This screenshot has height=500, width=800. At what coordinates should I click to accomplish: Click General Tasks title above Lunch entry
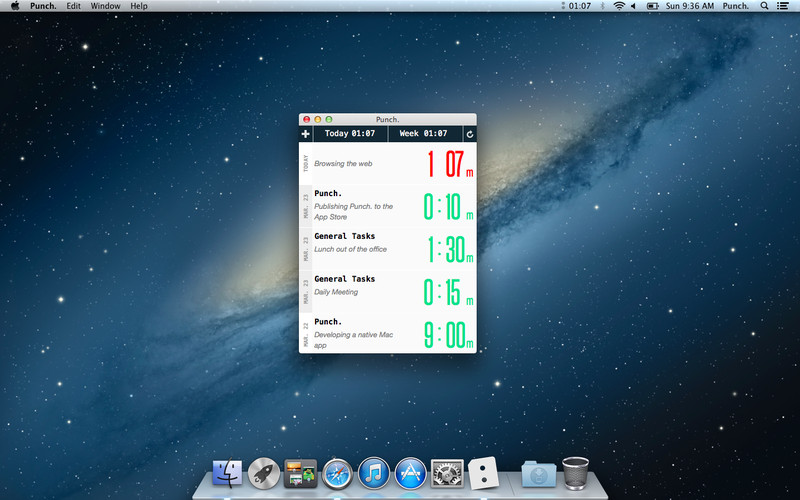click(344, 236)
